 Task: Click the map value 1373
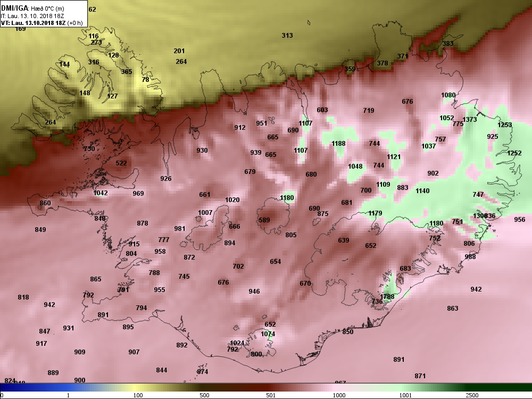pos(470,119)
